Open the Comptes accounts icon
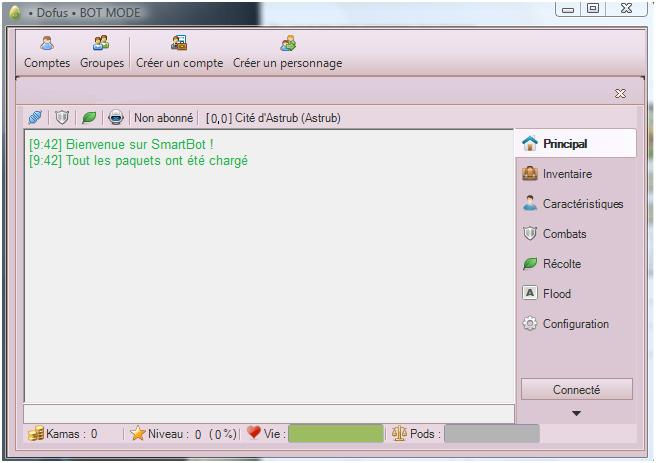This screenshot has width=656, height=463. pos(47,43)
